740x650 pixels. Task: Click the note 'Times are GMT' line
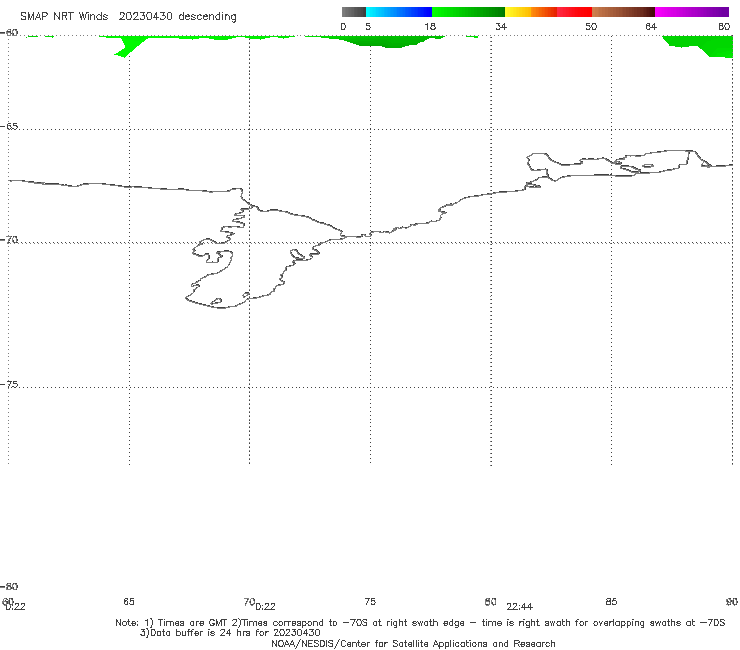click(x=420, y=623)
